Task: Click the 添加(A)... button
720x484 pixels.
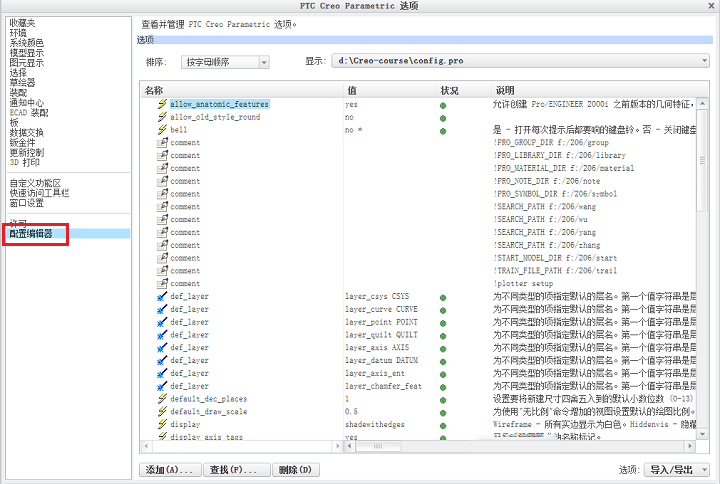Action: pyautogui.click(x=170, y=470)
